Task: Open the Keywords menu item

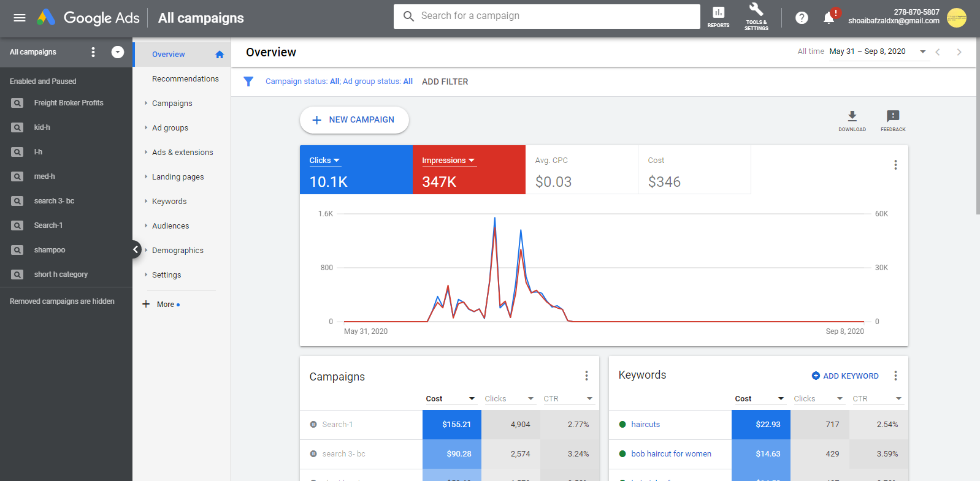Action: pos(169,202)
